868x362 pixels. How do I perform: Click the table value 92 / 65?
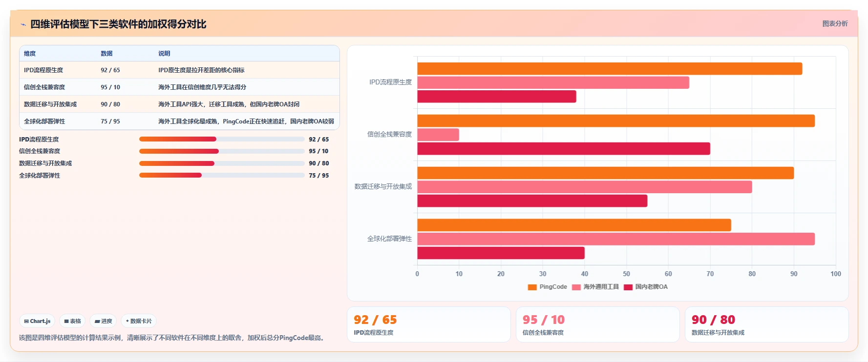coord(110,70)
